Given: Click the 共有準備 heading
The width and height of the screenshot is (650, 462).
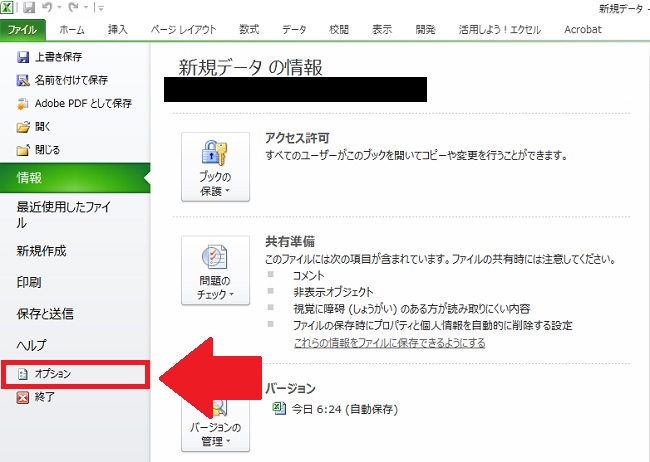Looking at the screenshot, I should tap(290, 241).
